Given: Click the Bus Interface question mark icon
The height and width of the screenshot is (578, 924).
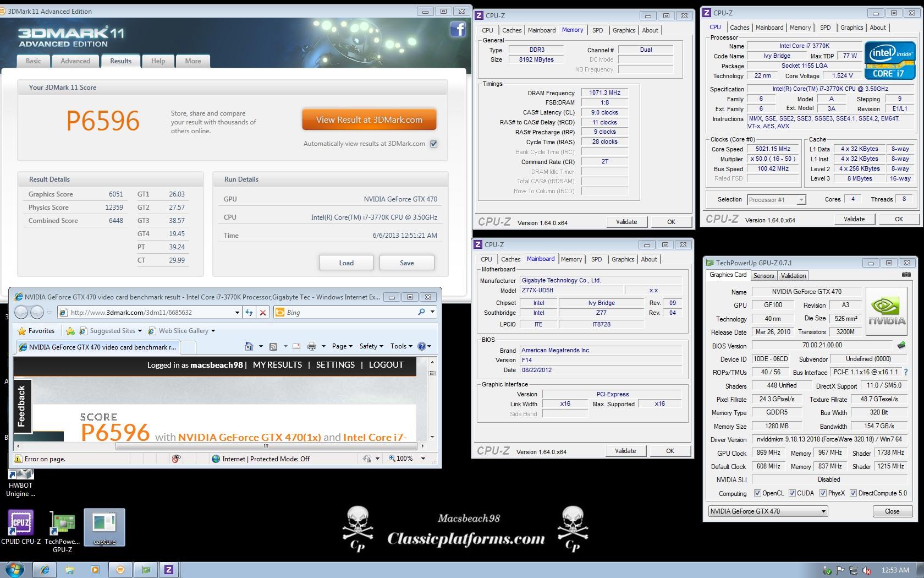Looking at the screenshot, I should coord(905,372).
